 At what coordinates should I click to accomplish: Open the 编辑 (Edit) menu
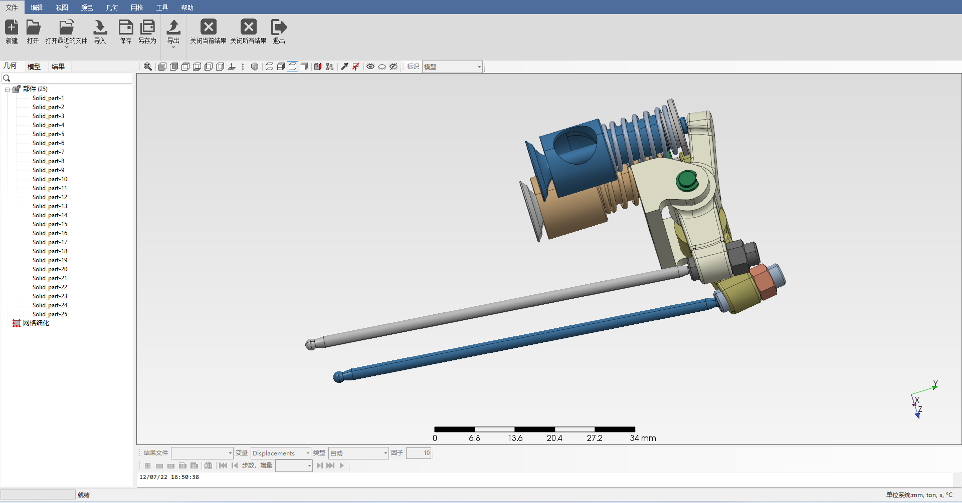[37, 7]
